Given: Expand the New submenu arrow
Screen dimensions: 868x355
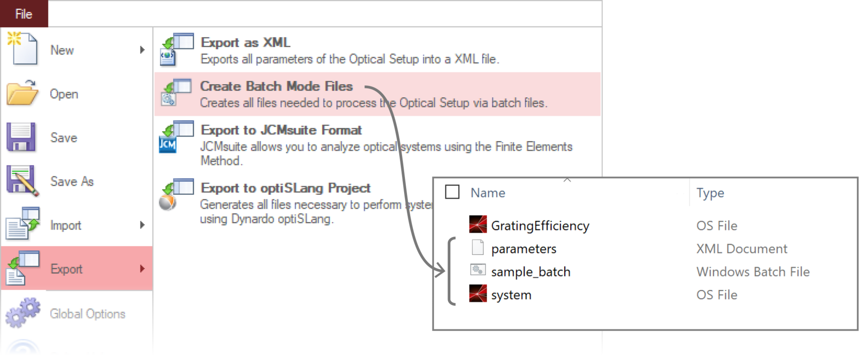Looking at the screenshot, I should coord(142,50).
